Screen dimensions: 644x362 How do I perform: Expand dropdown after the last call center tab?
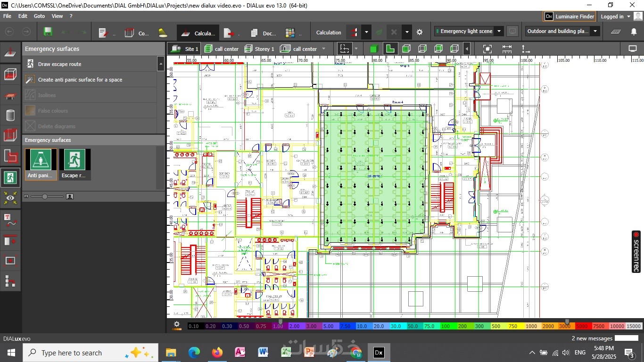coord(323,49)
